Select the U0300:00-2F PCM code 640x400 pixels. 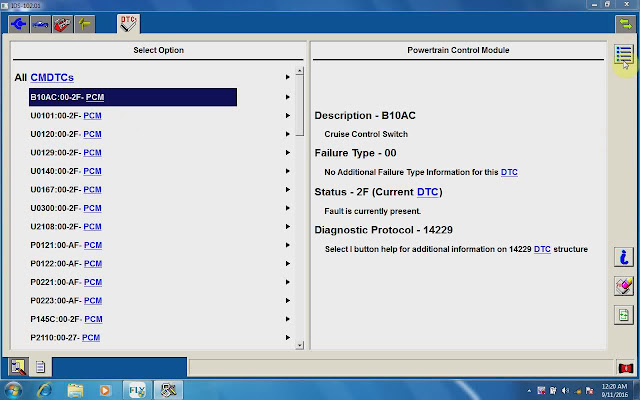coord(66,208)
